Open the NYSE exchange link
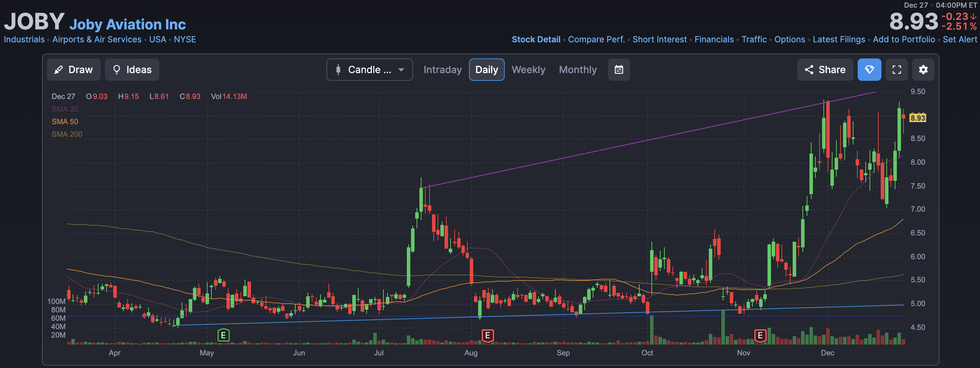The width and height of the screenshot is (980, 368). (185, 40)
